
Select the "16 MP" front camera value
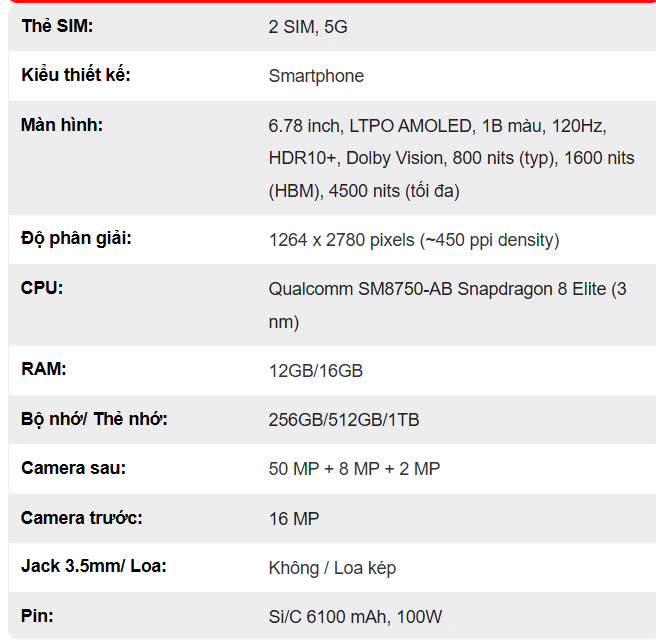pyautogui.click(x=294, y=519)
